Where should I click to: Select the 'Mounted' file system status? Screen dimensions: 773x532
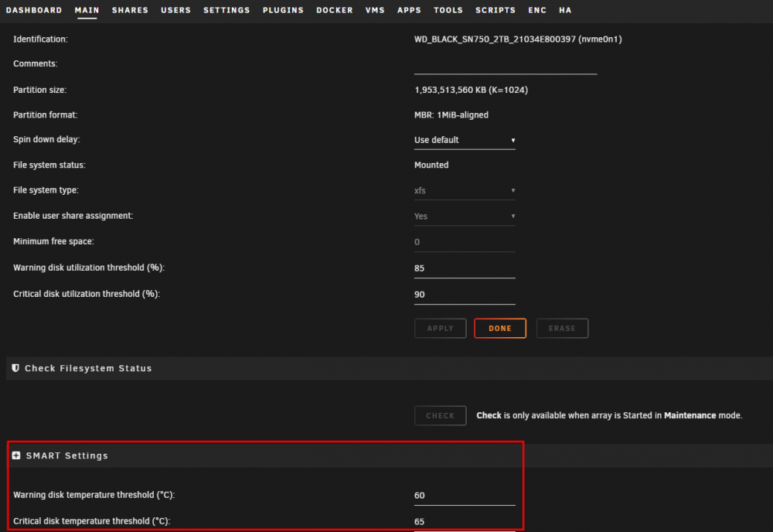pyautogui.click(x=431, y=165)
